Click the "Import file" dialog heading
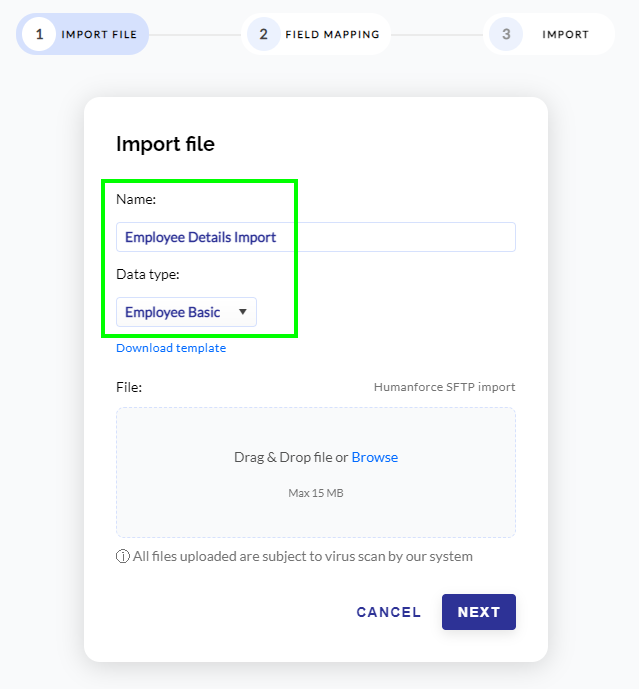639x689 pixels. pos(165,144)
